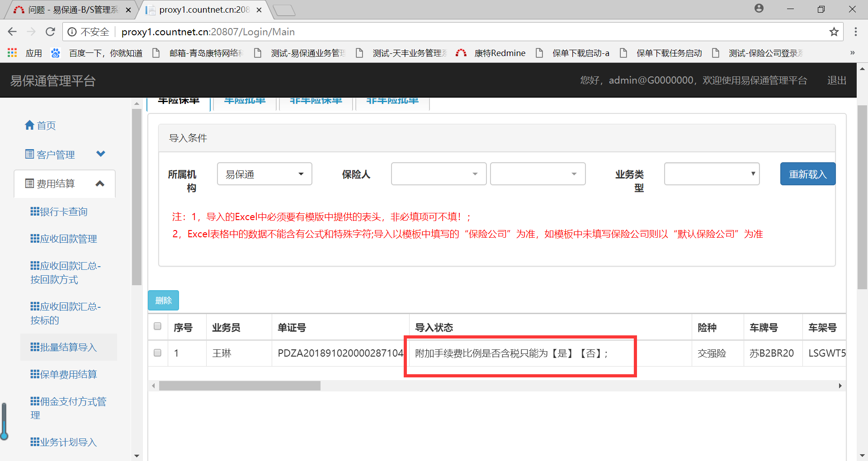Open 银行卡查询 in the sidebar
This screenshot has width=868, height=461.
click(x=59, y=212)
